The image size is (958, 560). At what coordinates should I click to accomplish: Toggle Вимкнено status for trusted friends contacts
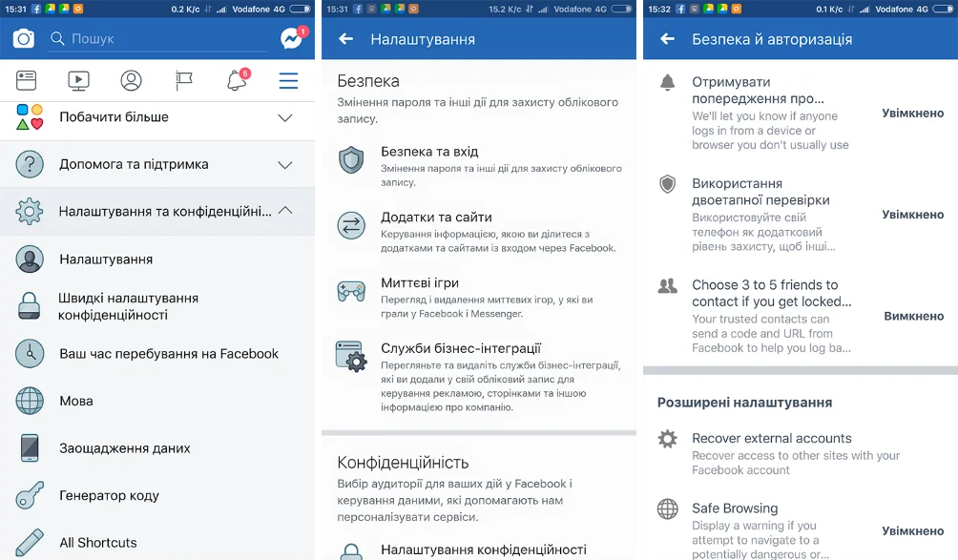click(913, 316)
